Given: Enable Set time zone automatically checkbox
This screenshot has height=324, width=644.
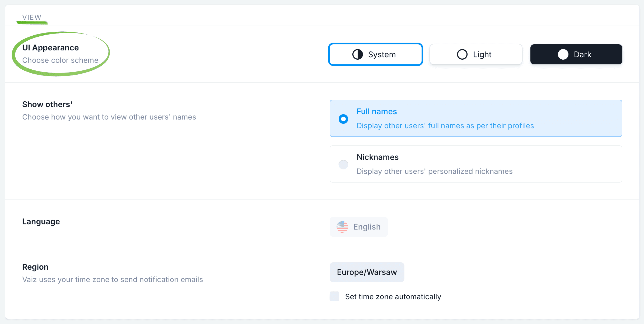Looking at the screenshot, I should (x=334, y=296).
